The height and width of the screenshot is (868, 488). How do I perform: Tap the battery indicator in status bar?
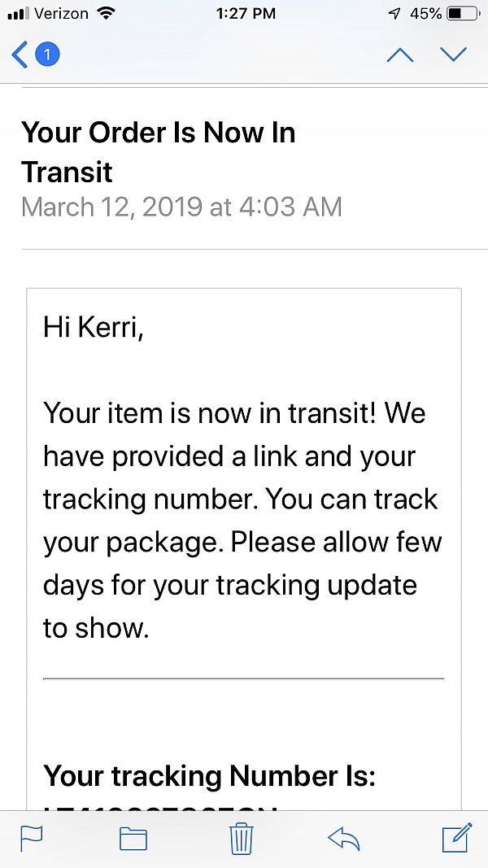click(463, 14)
